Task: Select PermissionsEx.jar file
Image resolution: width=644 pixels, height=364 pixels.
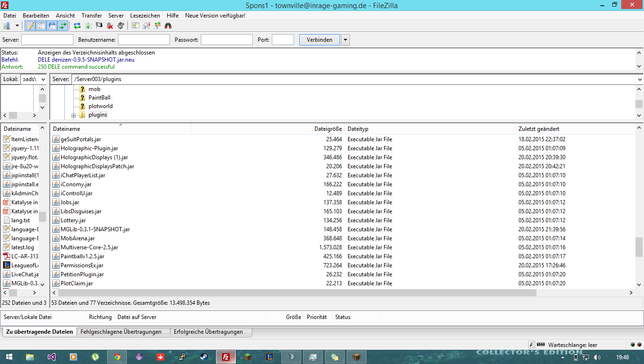Action: pos(82,265)
